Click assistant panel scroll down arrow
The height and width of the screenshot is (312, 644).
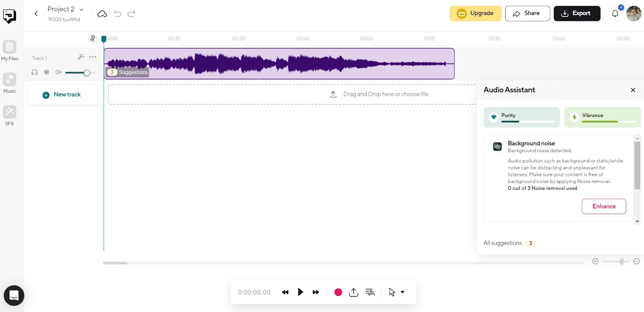637,221
